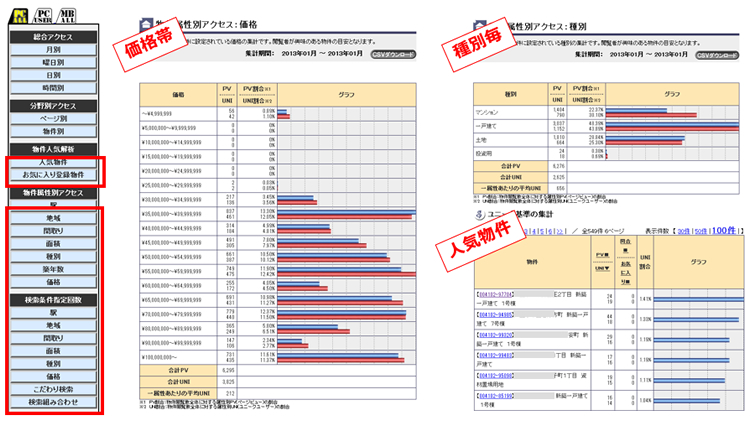
Task: Open 検索組み合わせ report
Action: pos(53,402)
